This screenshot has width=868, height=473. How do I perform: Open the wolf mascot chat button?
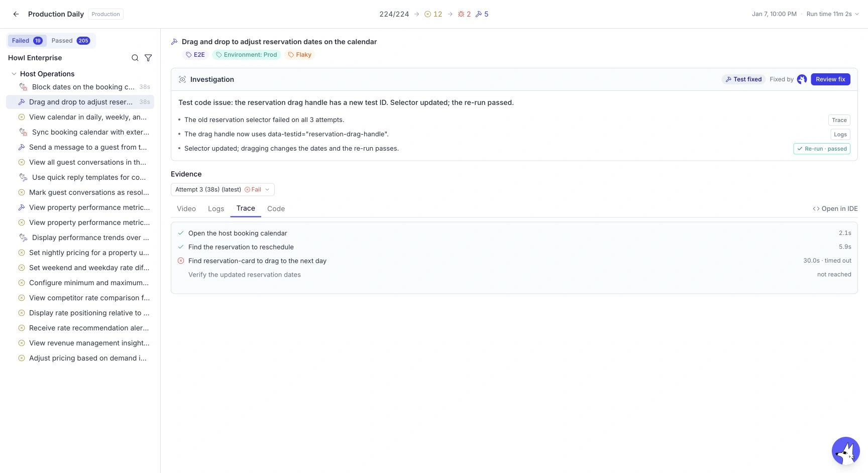846,451
